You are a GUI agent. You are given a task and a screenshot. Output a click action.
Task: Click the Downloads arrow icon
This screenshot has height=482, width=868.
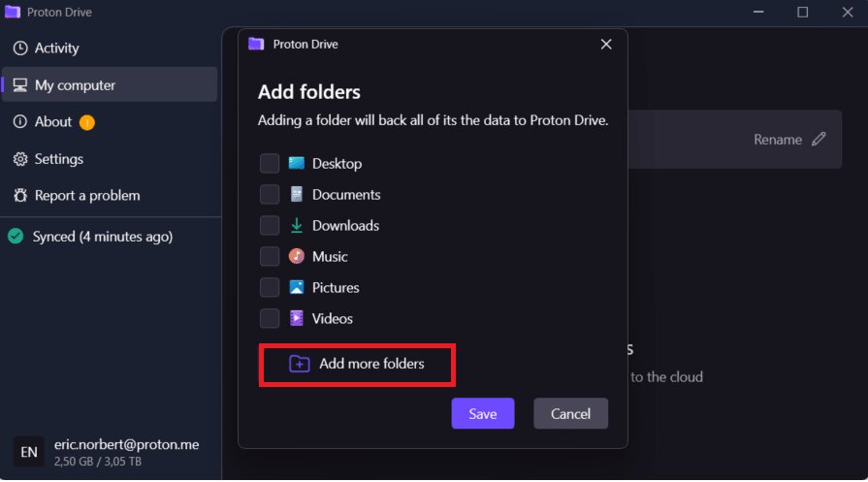297,225
